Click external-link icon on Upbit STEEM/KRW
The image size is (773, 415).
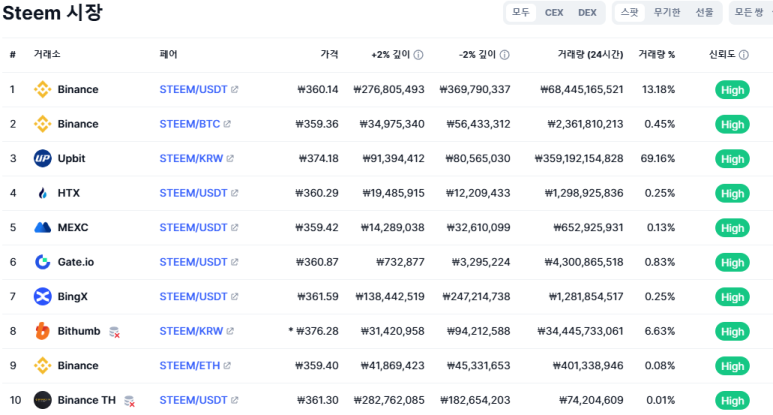click(x=230, y=158)
